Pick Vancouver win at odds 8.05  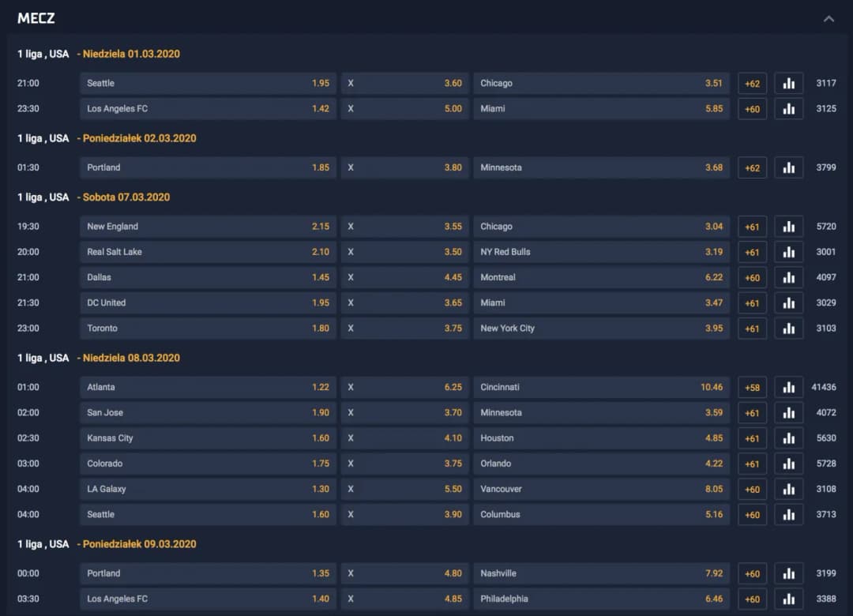point(601,490)
